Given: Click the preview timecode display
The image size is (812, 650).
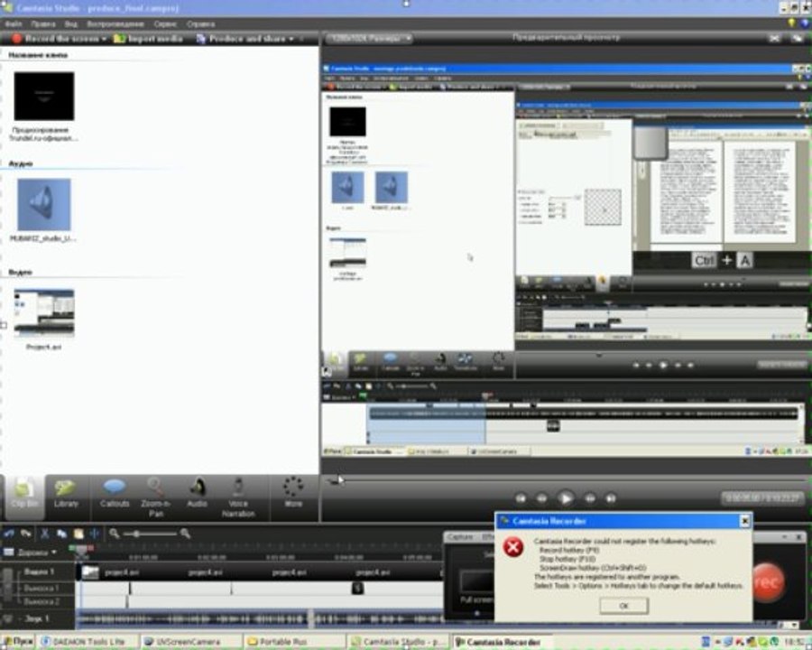Looking at the screenshot, I should 761,498.
